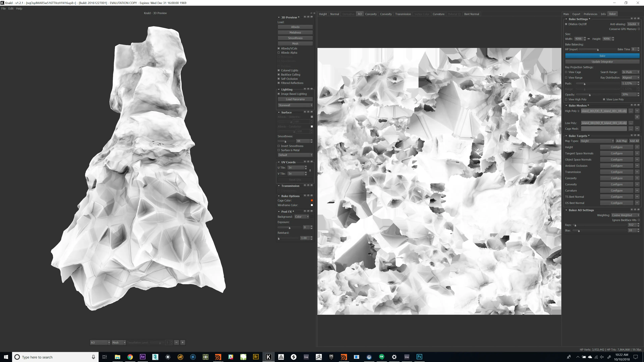
Task: Switch to the Curvature map tab
Action: [x=439, y=14]
